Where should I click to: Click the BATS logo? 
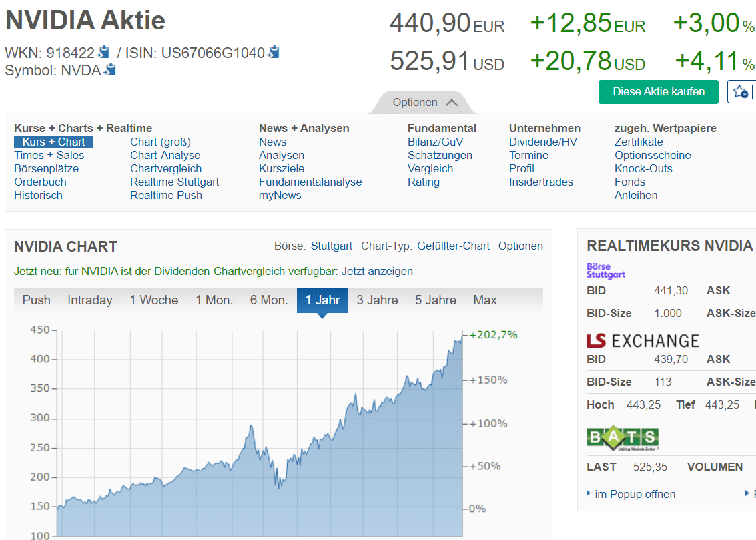click(623, 438)
